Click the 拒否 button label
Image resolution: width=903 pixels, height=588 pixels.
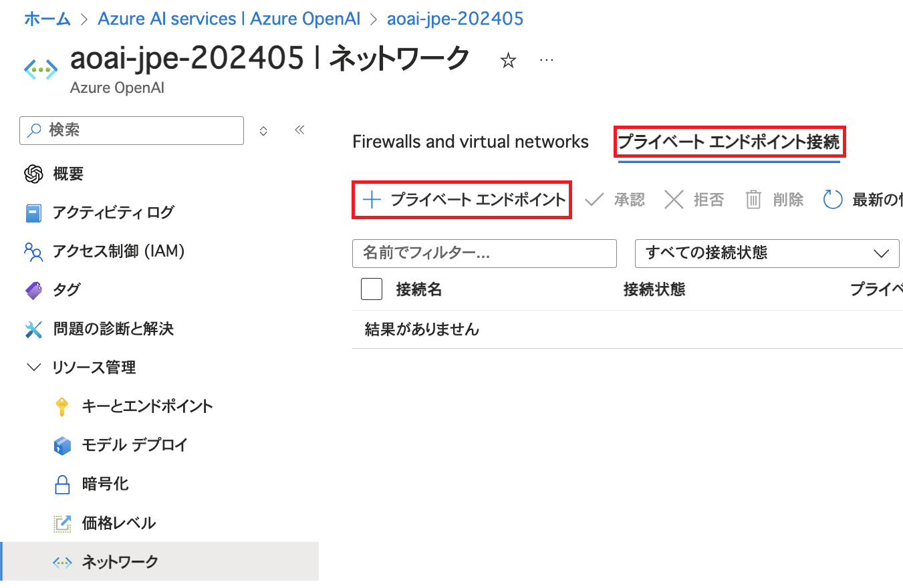[709, 200]
